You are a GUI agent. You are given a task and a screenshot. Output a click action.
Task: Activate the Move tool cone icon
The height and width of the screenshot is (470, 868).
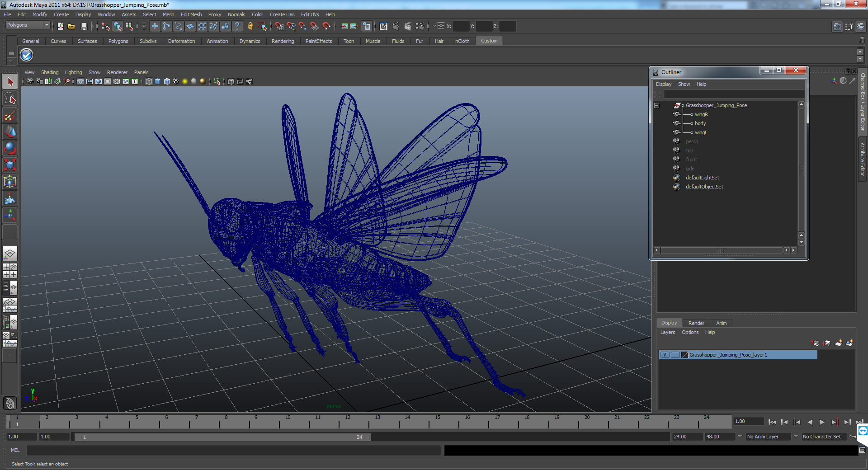click(10, 132)
